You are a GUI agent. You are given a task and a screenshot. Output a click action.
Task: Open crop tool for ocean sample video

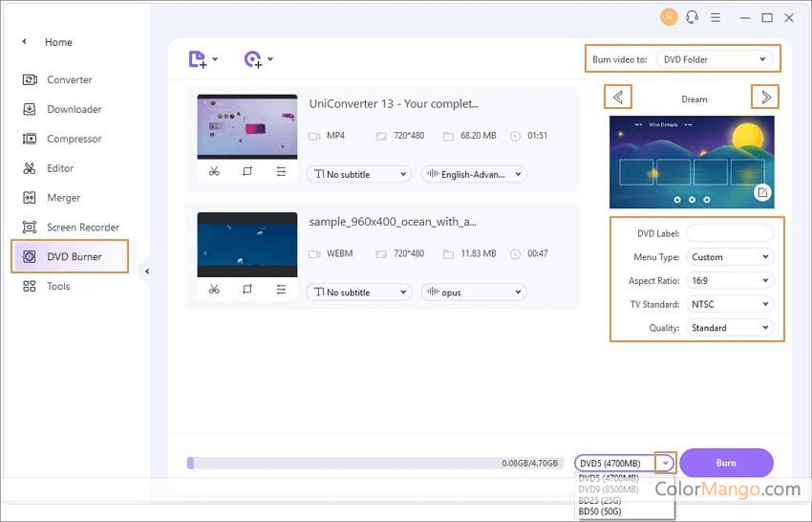[x=247, y=290]
